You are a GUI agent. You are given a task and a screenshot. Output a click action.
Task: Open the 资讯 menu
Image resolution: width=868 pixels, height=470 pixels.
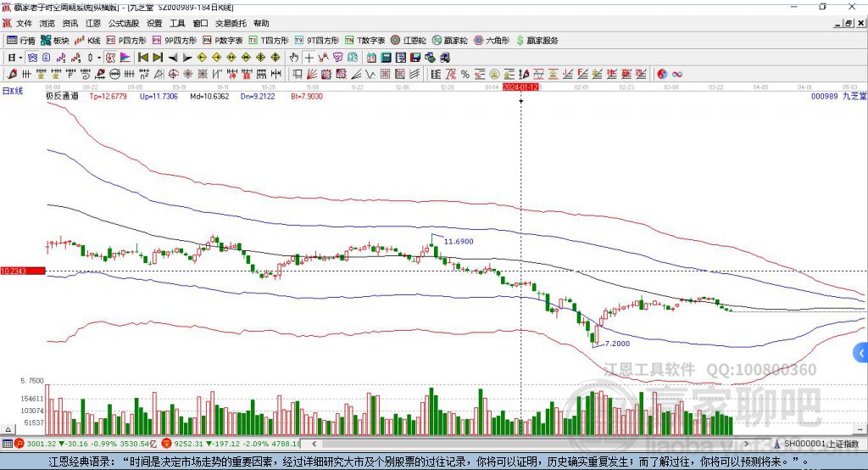[x=70, y=23]
